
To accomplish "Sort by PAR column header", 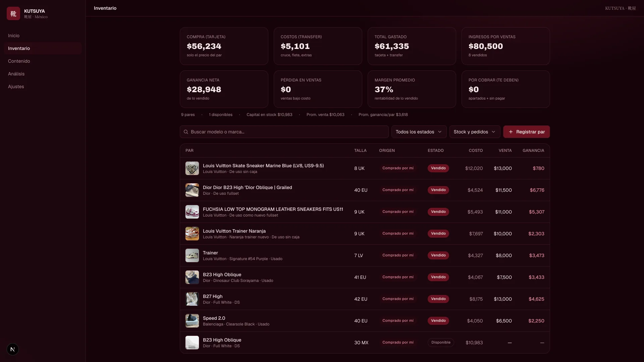I will tap(190, 150).
